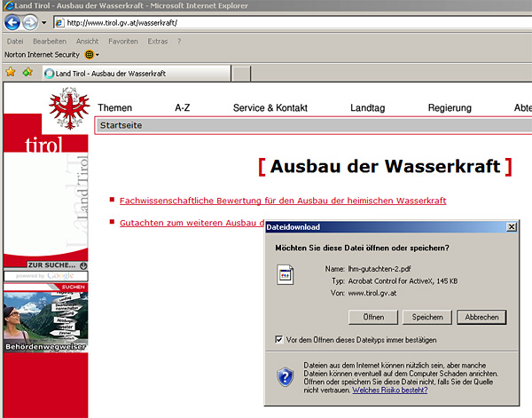Click the Add to Favorites icon
Screen dimensions: 532x418
click(27, 73)
